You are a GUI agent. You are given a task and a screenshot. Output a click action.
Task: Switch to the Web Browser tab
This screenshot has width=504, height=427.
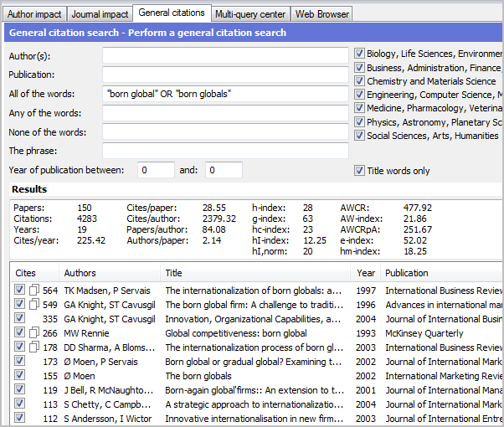321,14
